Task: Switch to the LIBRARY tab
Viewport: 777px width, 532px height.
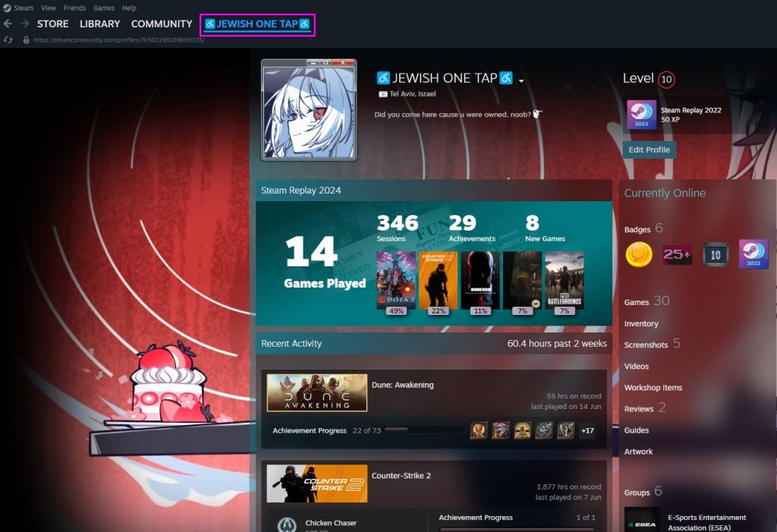Action: (x=99, y=24)
